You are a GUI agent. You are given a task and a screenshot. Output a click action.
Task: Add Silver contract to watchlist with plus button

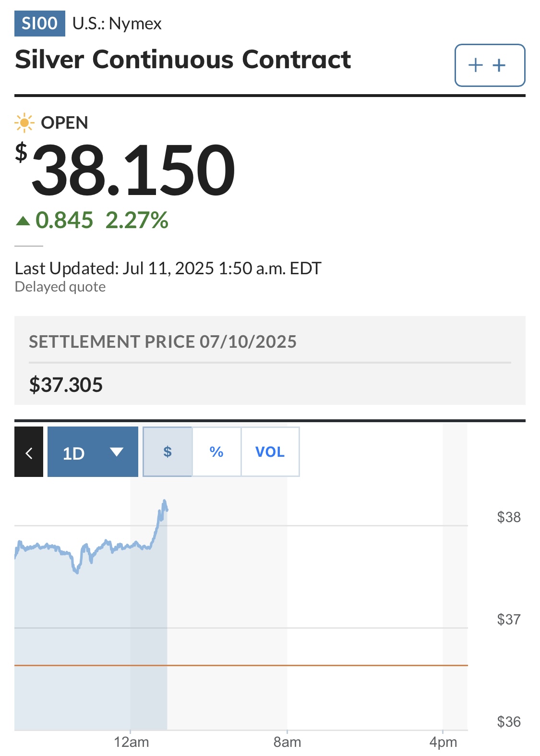point(490,65)
